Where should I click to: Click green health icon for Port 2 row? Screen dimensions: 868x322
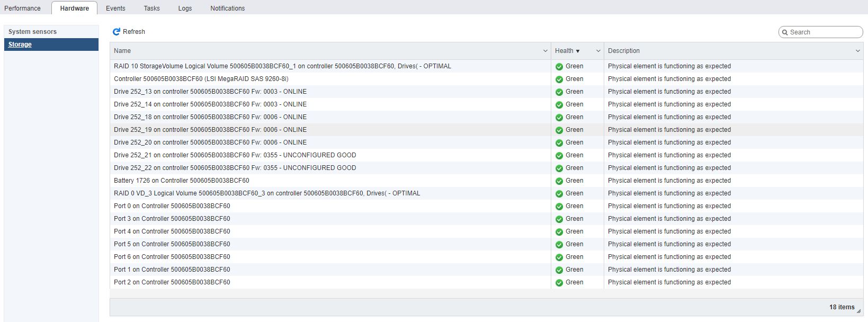pos(559,283)
